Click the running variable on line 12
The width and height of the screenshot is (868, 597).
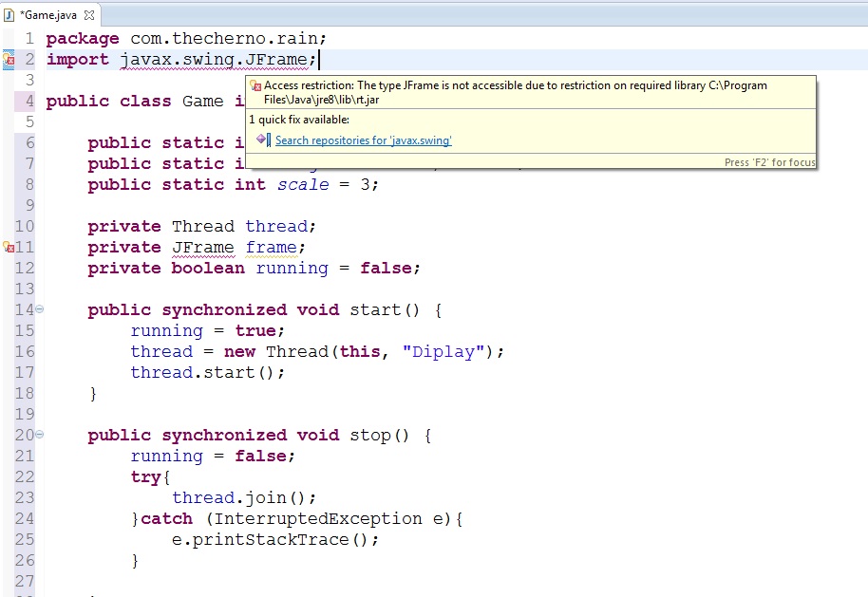pyautogui.click(x=292, y=269)
